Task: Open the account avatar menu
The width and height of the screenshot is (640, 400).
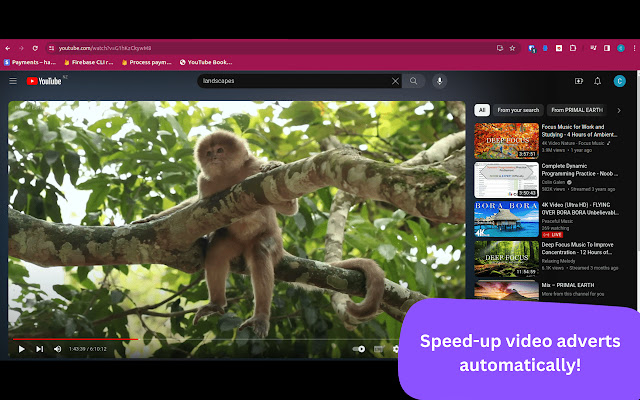Action: point(619,81)
